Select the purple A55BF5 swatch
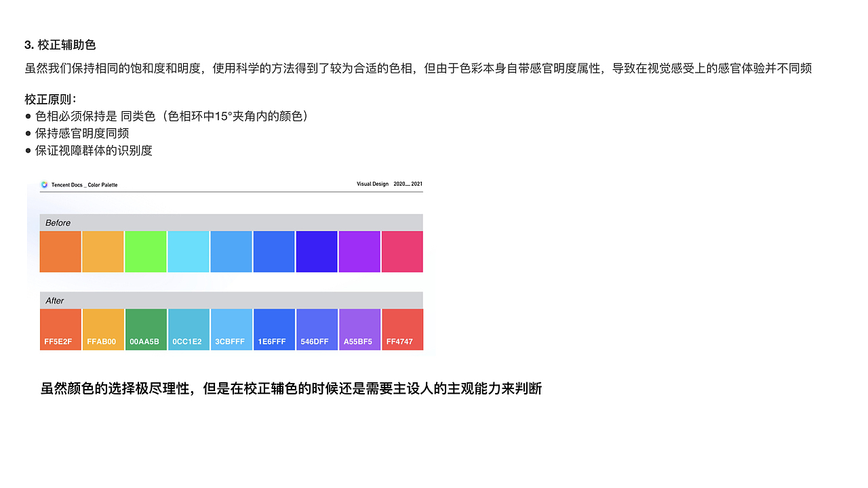The height and width of the screenshot is (488, 868). [x=359, y=329]
